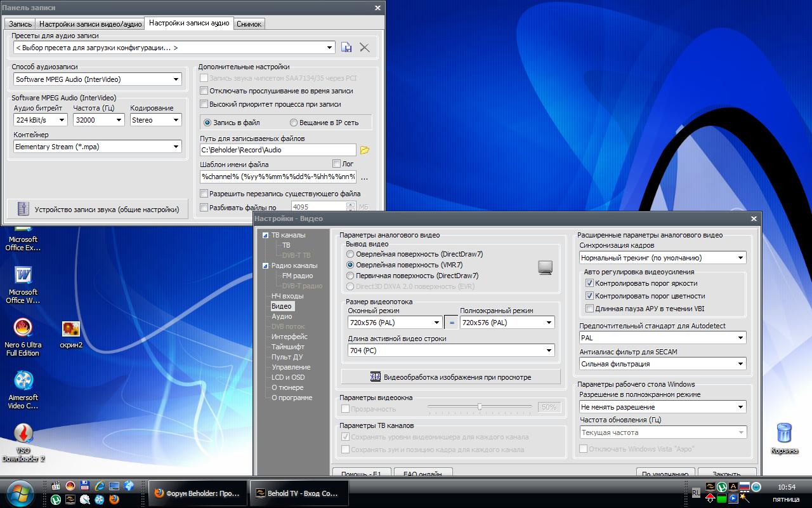
Task: Click the Windows Start orb
Action: [21, 492]
